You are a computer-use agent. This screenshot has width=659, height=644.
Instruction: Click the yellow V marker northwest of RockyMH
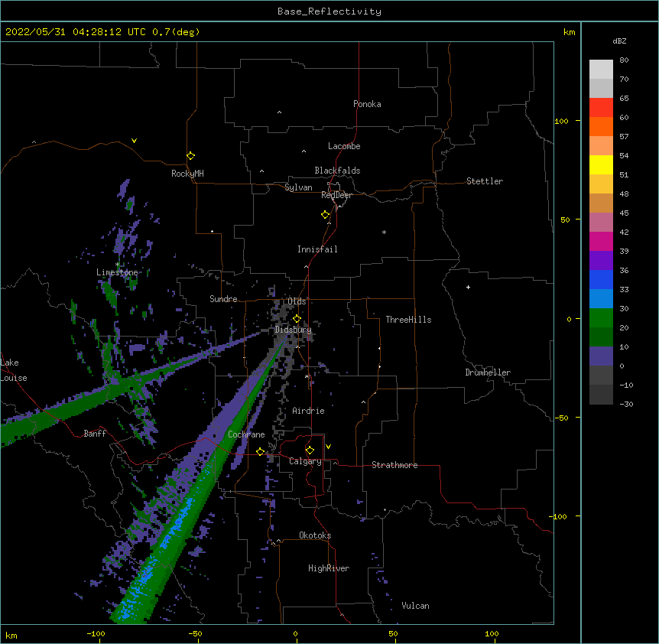(x=134, y=141)
